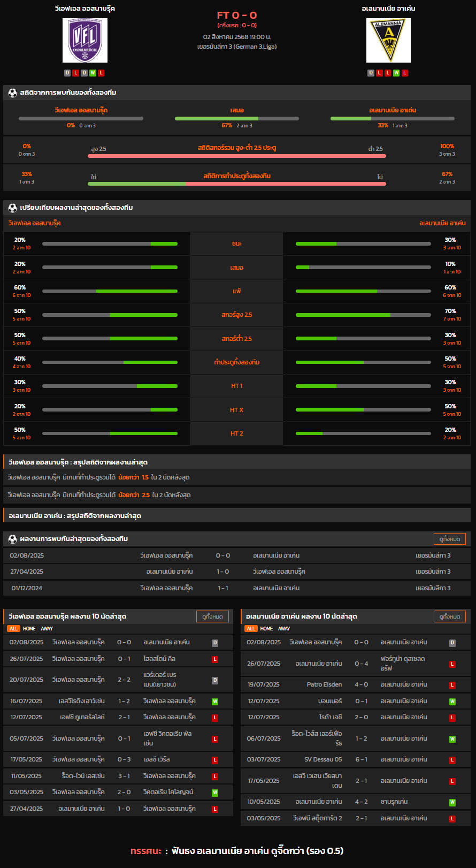Click ดูทั้งหมด button in Aachen last 10 header
This screenshot has height=868, width=476.
pos(450,616)
